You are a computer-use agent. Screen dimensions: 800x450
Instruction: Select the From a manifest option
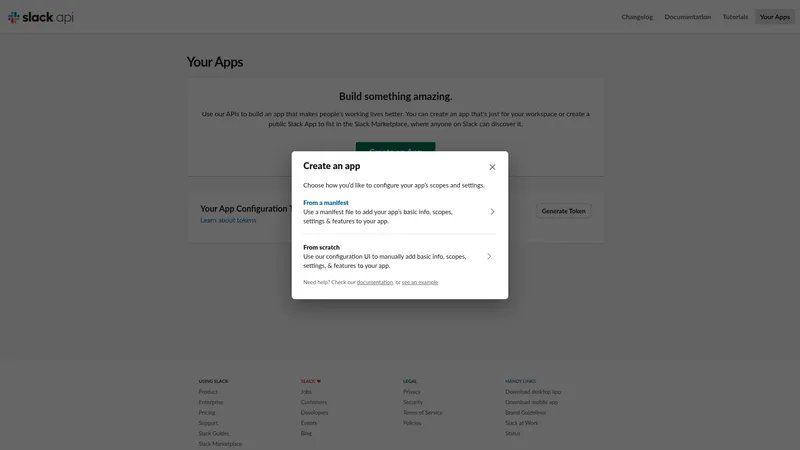pyautogui.click(x=399, y=212)
